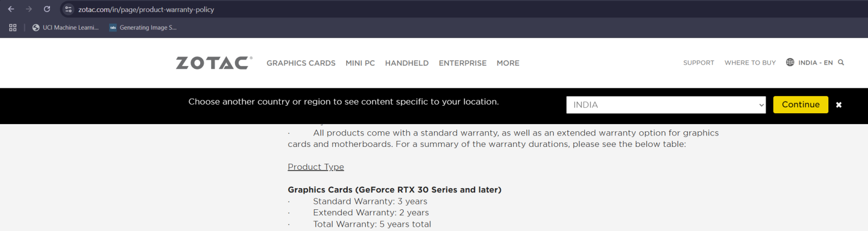Viewport: 868px width, 231px height.
Task: Open site information icon in address bar
Action: [68, 9]
